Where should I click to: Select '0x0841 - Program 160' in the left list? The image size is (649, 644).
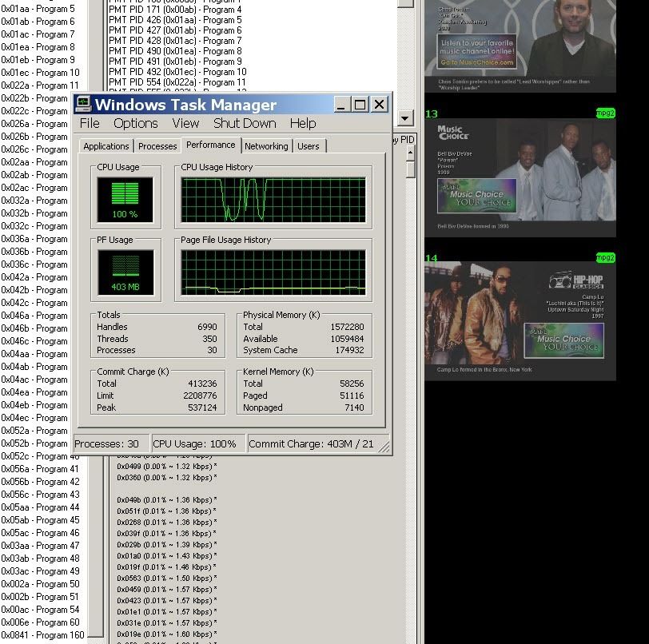(42, 635)
